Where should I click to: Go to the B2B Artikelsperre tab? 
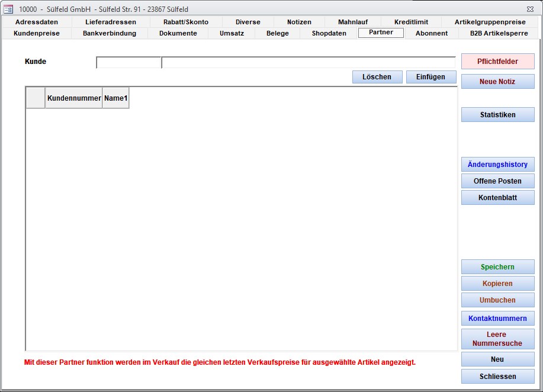point(499,33)
